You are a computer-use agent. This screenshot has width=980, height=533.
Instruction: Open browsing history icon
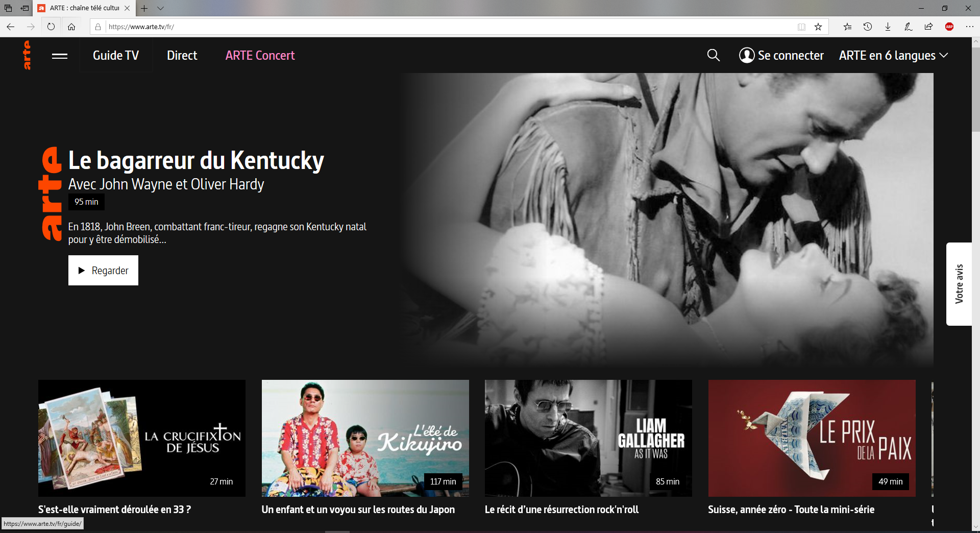click(x=868, y=27)
